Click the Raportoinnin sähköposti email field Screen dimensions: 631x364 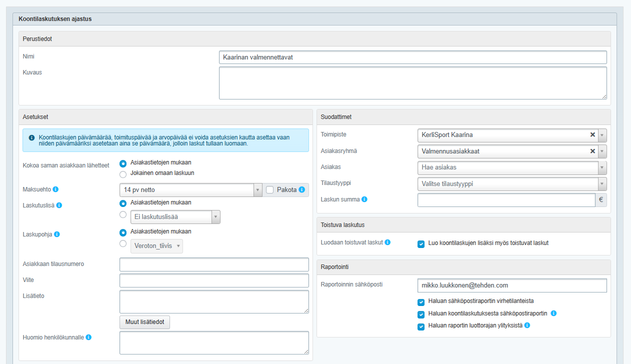tap(511, 285)
